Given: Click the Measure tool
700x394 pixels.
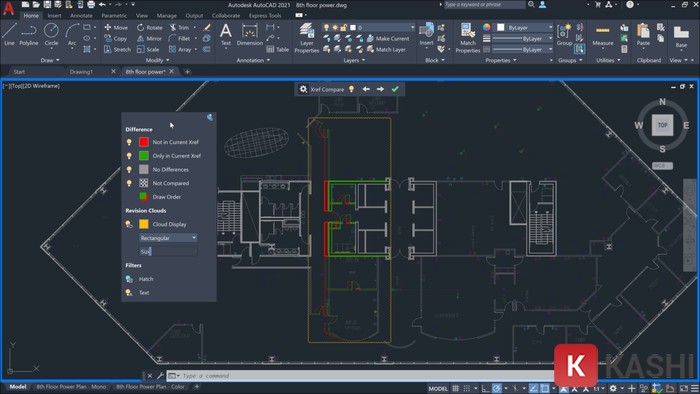Looking at the screenshot, I should pos(603,35).
